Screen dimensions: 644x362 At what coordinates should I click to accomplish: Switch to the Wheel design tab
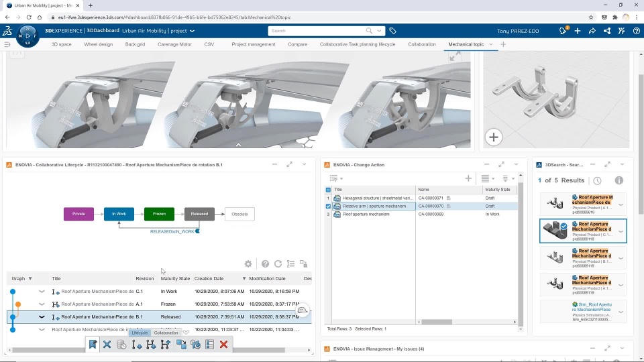pos(98,44)
